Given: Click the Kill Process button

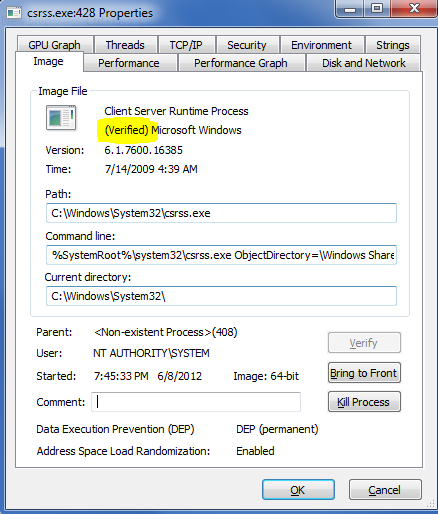Looking at the screenshot, I should coord(364,402).
